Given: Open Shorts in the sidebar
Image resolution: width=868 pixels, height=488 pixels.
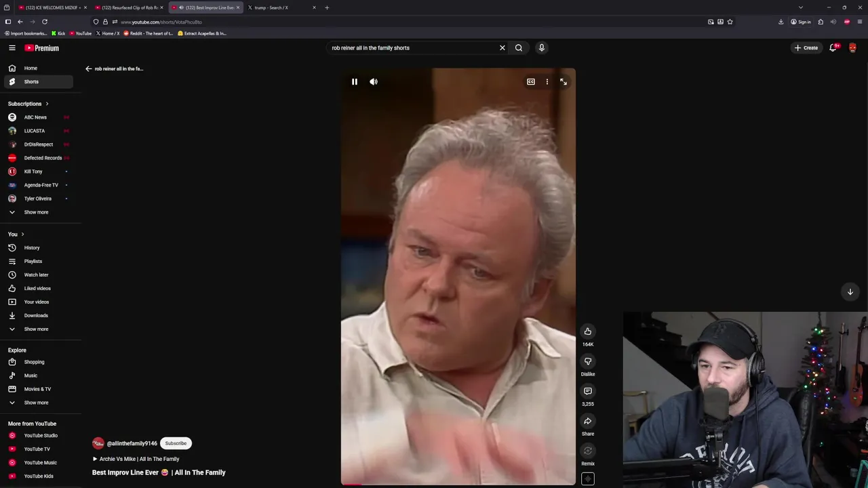Looking at the screenshot, I should (x=38, y=81).
